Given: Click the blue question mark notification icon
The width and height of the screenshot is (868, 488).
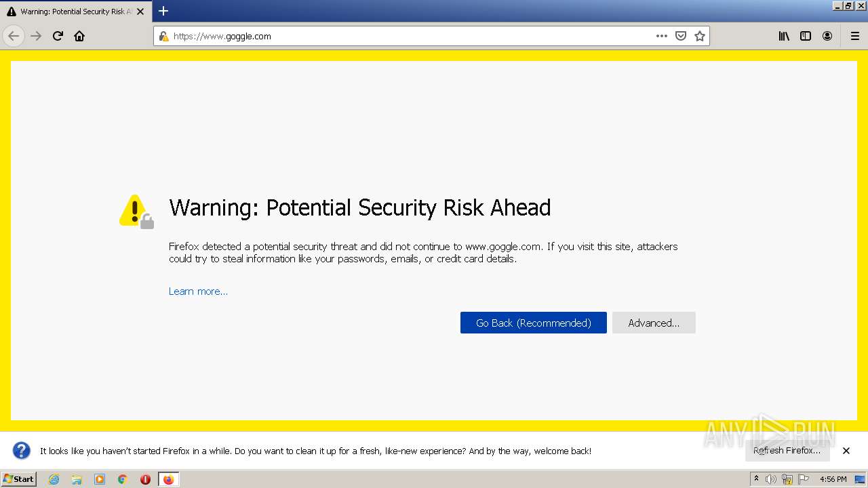Looking at the screenshot, I should tap(22, 451).
